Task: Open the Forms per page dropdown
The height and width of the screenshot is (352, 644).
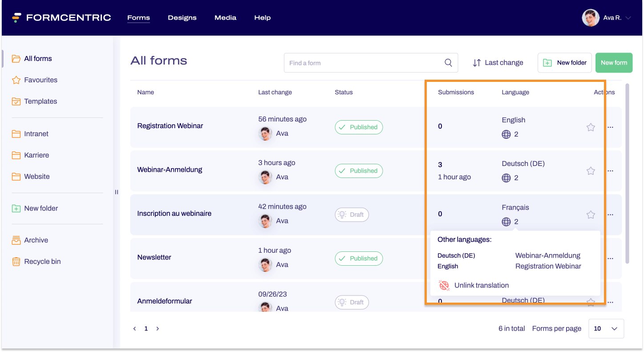Action: [x=606, y=328]
